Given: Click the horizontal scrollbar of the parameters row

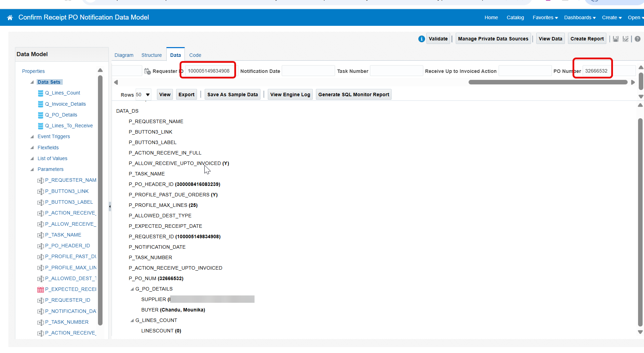Looking at the screenshot, I should pyautogui.click(x=548, y=82).
